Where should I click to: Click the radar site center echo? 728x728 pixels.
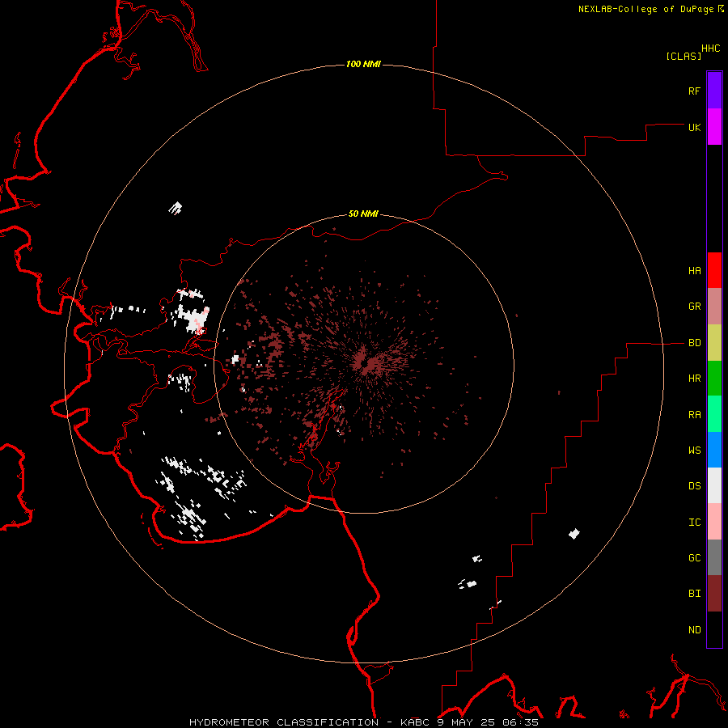[x=365, y=365]
